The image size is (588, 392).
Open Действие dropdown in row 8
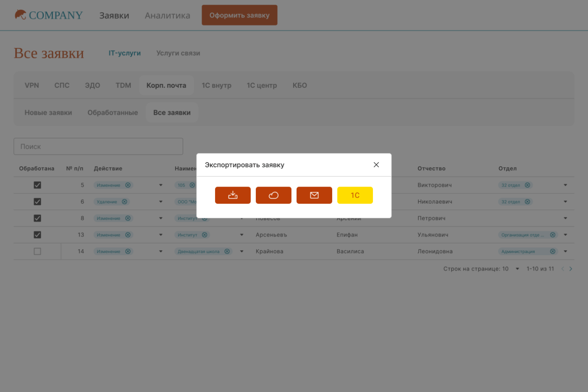[x=160, y=218]
